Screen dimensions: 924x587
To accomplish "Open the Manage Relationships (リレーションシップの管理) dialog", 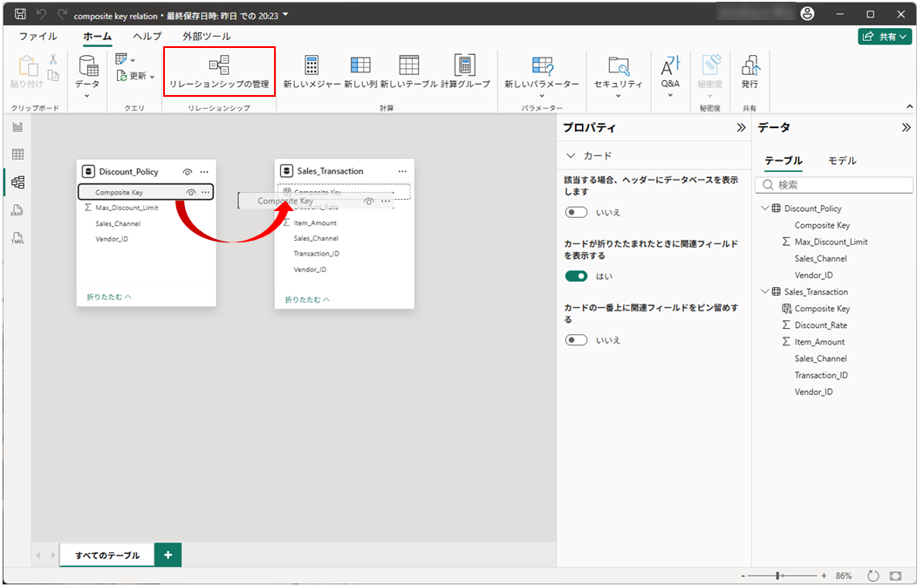I will pyautogui.click(x=219, y=72).
